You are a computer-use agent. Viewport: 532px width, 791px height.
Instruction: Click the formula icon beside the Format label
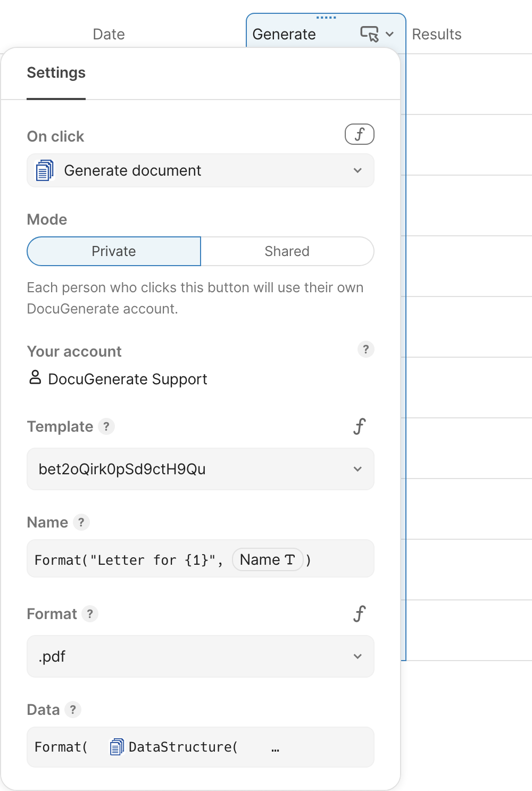(360, 613)
